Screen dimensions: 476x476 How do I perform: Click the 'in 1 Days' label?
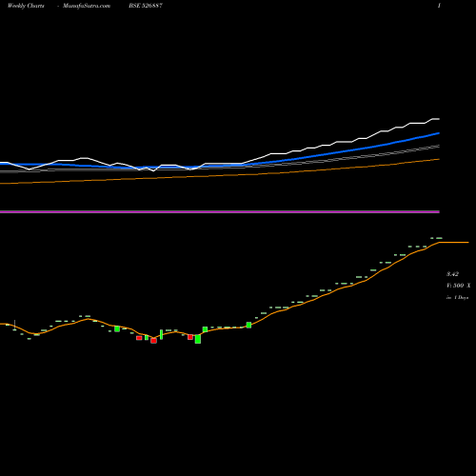tap(458, 298)
